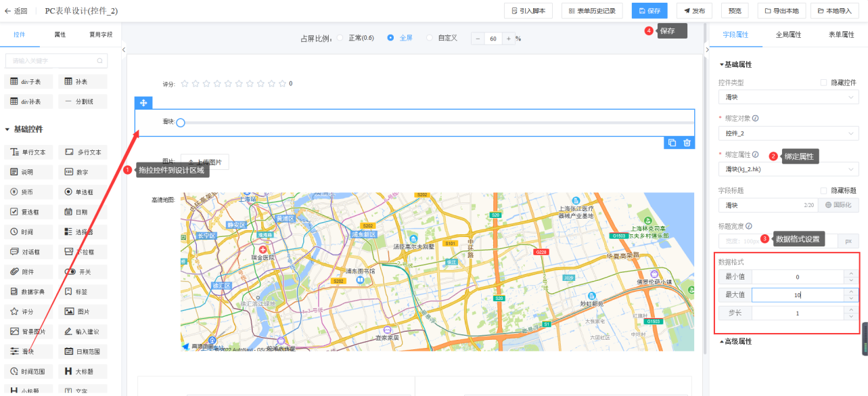Image resolution: width=868 pixels, height=396 pixels.
Task: Click the info icon beside 绑定对象
Action: [756, 118]
